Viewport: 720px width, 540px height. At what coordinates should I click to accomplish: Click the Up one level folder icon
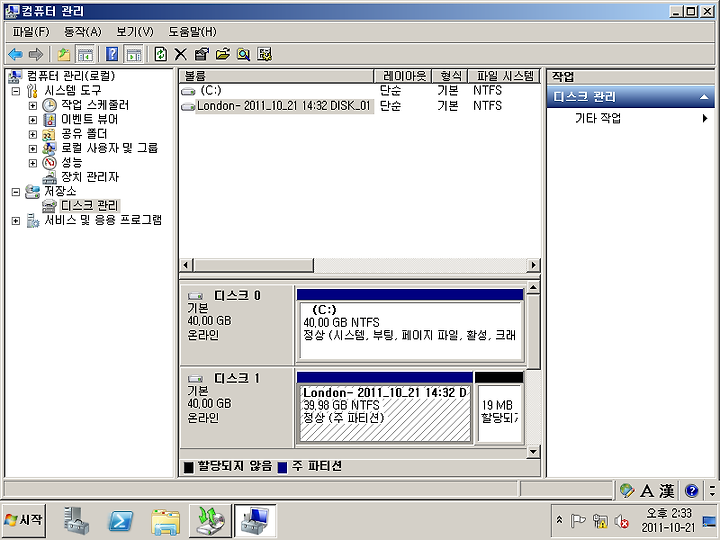(x=64, y=54)
